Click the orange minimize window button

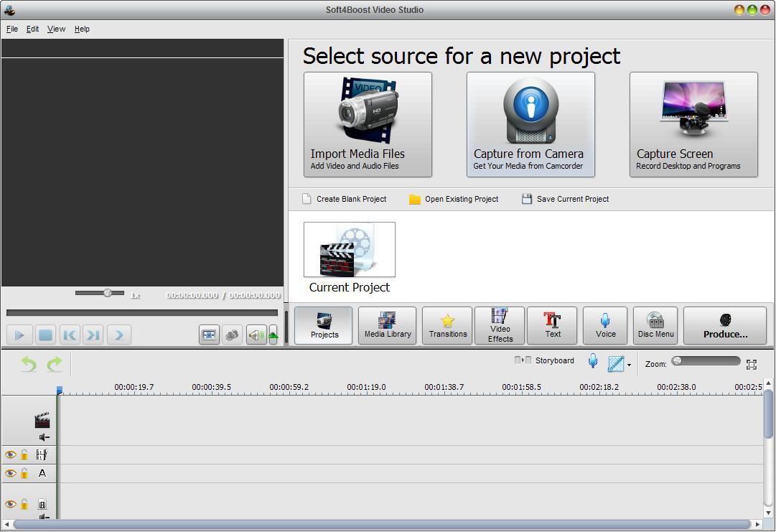[739, 10]
